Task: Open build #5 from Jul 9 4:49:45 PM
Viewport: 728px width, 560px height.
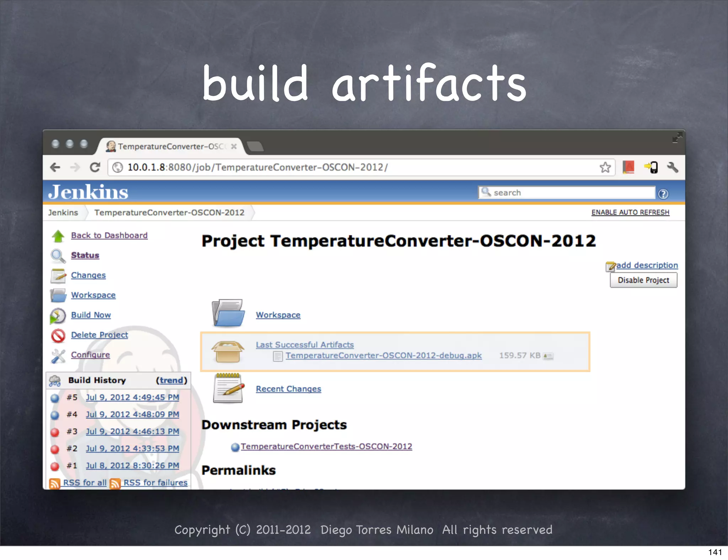Action: click(132, 397)
